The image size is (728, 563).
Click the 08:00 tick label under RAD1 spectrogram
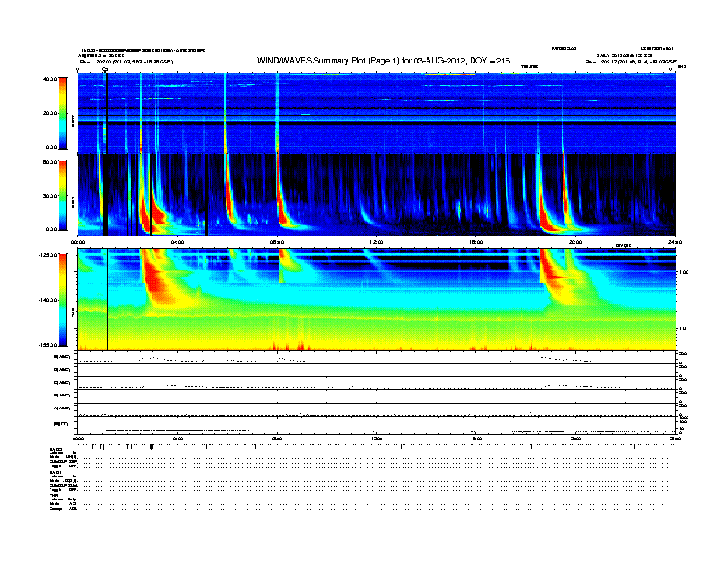tap(277, 242)
